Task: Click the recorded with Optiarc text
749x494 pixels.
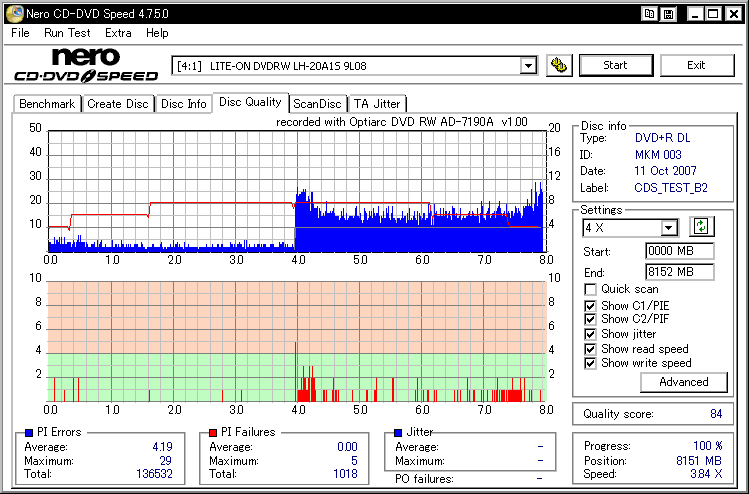Action: [x=402, y=122]
